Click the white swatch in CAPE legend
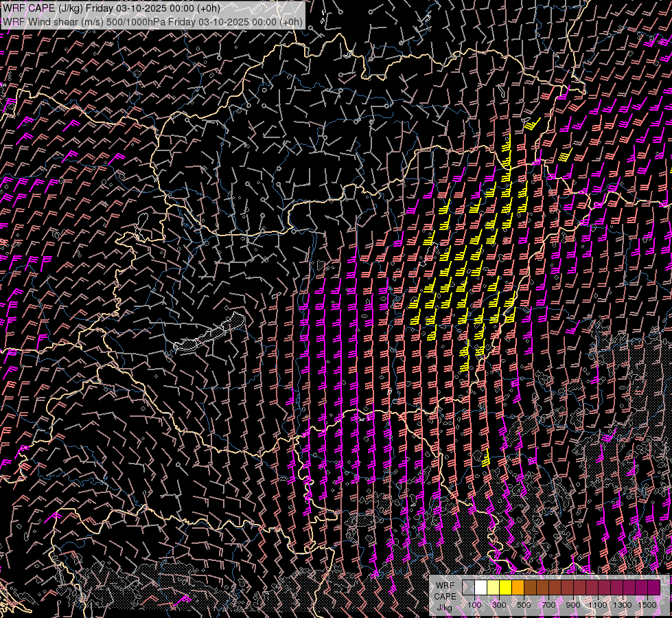This screenshot has height=618, width=672. click(480, 587)
